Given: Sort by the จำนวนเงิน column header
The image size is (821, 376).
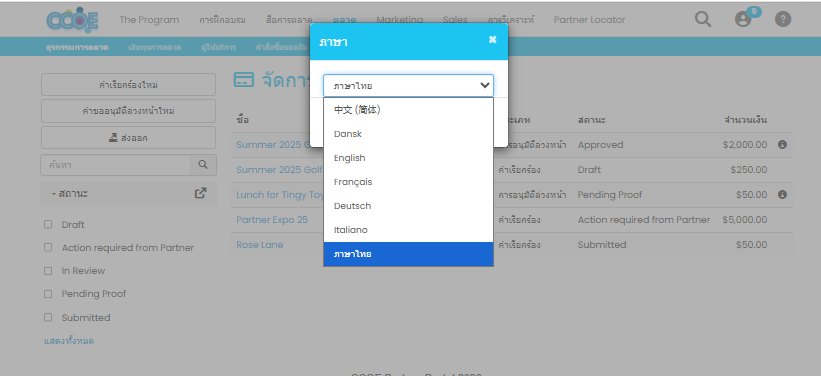Looking at the screenshot, I should tap(746, 120).
